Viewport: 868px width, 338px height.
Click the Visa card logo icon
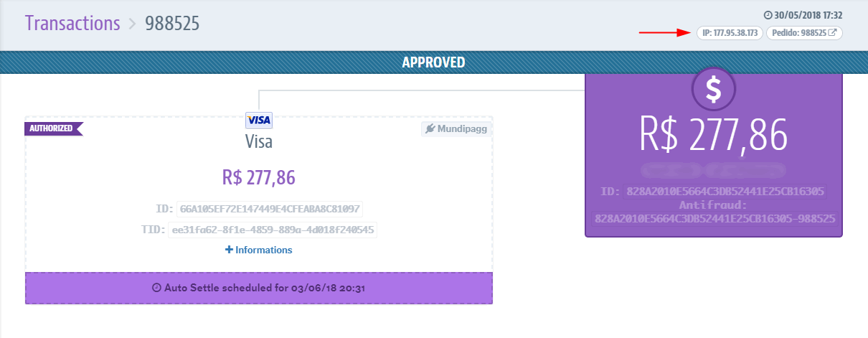point(258,120)
